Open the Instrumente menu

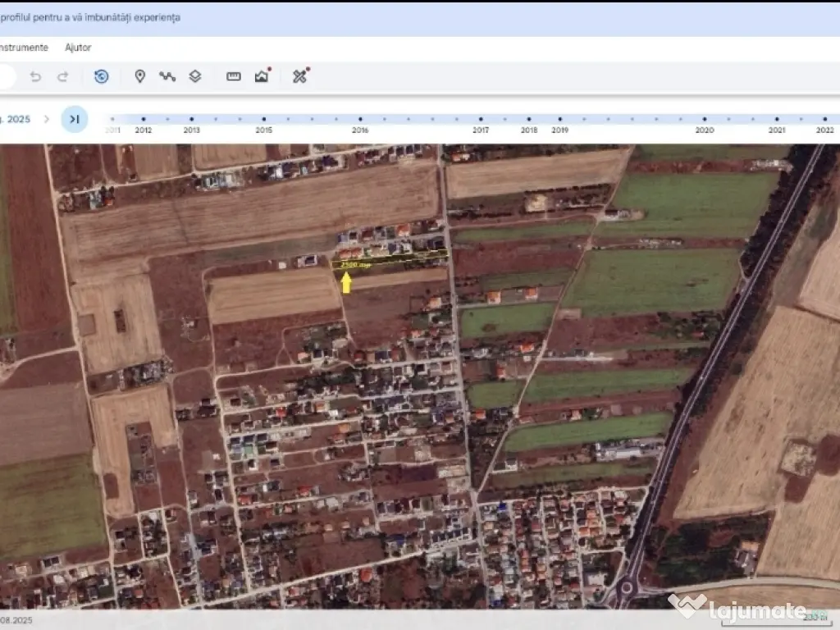(23, 48)
